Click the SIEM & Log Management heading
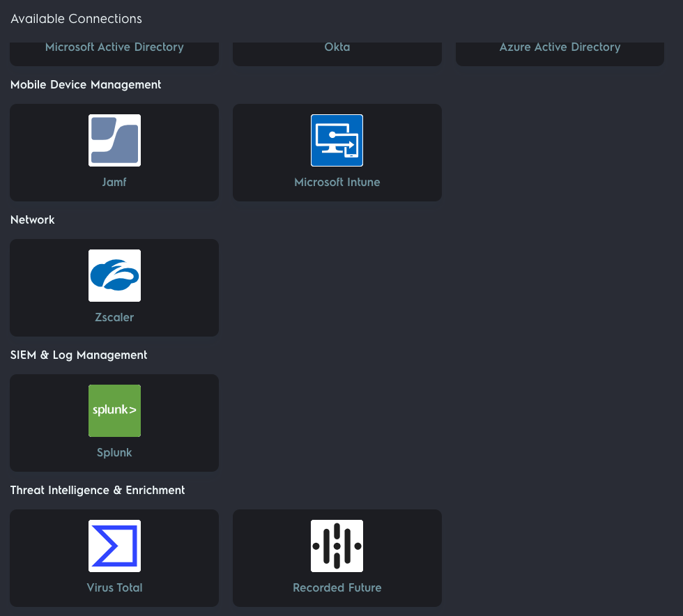 (x=79, y=355)
